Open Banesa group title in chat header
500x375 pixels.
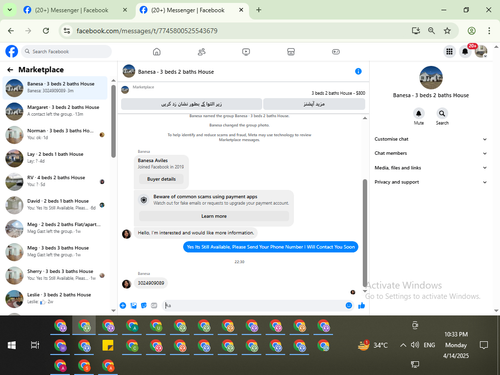click(x=176, y=72)
